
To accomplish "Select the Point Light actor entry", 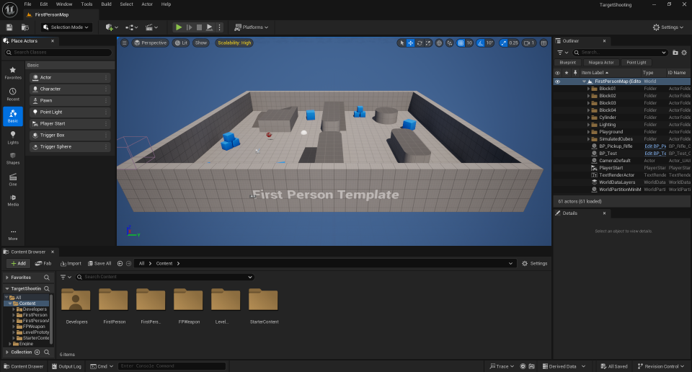I will click(70, 112).
